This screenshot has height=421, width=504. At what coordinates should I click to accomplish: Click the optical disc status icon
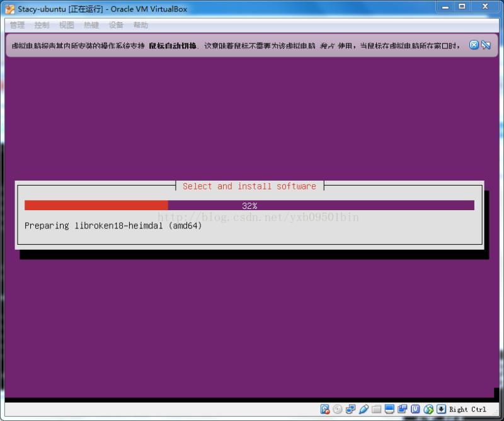coord(338,409)
